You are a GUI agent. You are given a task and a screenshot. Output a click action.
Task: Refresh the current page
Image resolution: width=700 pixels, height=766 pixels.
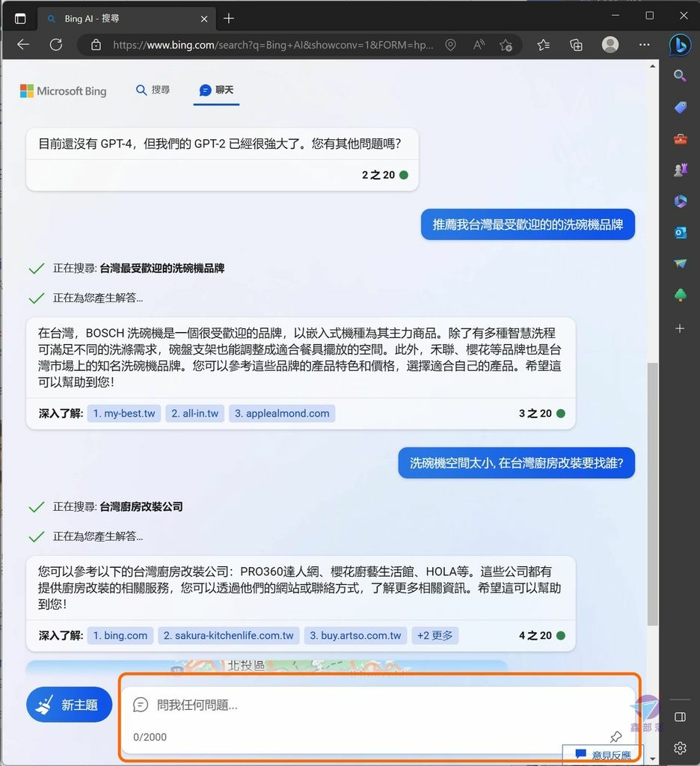56,45
